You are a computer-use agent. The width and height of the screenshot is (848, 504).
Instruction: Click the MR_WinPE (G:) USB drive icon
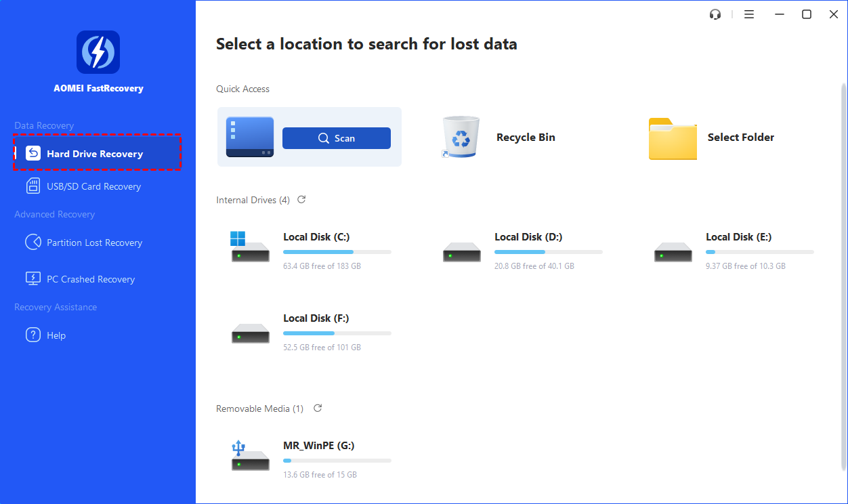250,456
